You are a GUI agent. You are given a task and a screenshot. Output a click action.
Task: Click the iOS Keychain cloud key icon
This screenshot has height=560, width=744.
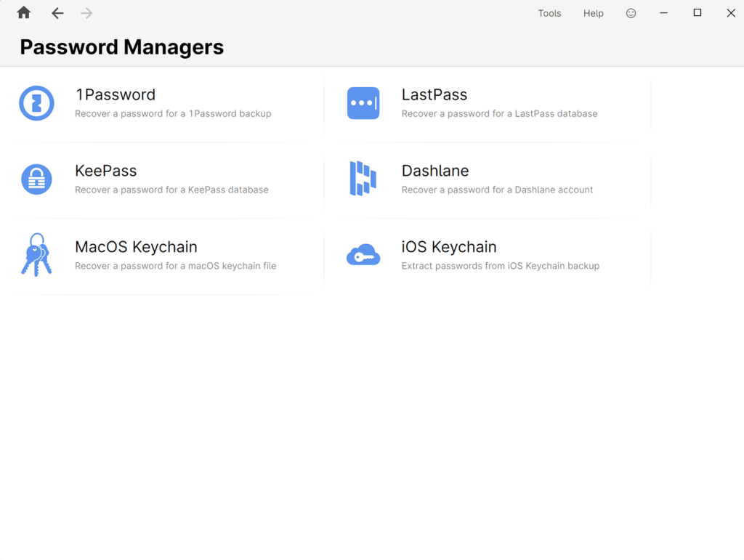pos(363,255)
